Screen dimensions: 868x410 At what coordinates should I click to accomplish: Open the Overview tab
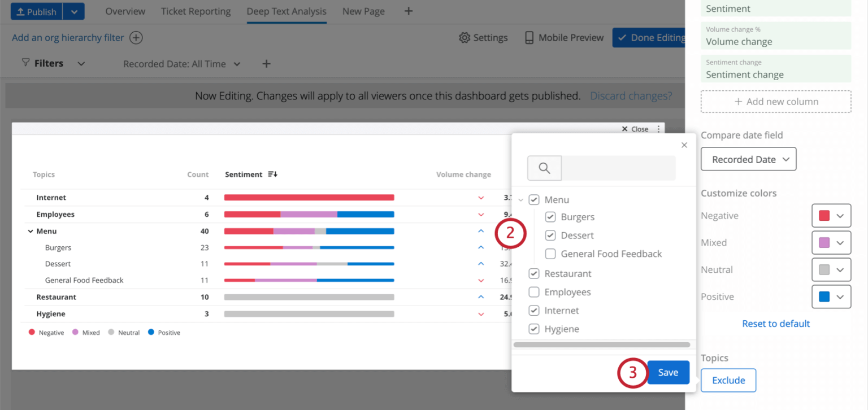click(125, 11)
